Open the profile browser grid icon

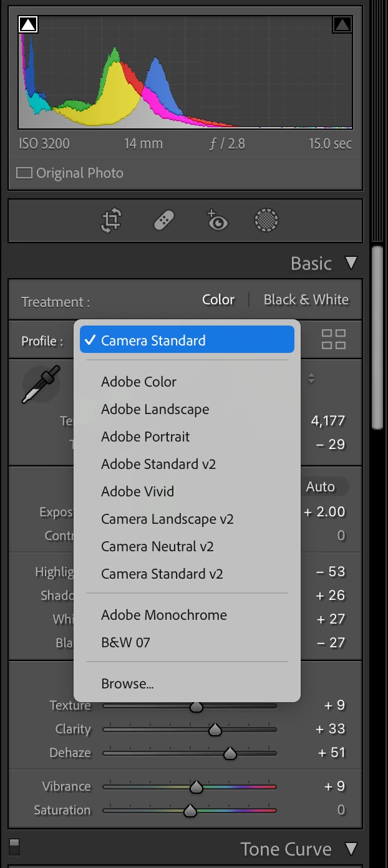point(333,340)
